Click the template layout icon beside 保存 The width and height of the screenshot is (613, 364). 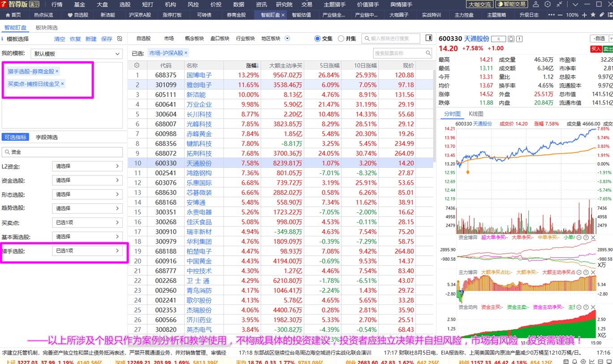point(120,39)
